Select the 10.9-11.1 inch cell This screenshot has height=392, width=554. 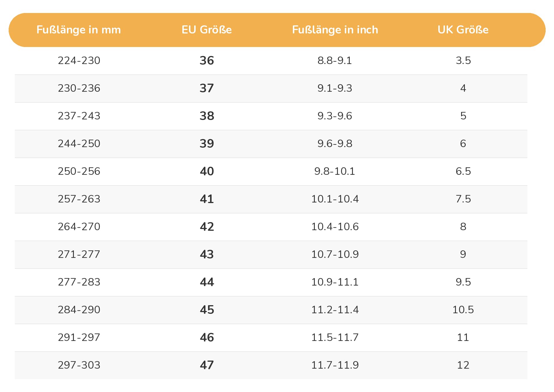tap(335, 282)
